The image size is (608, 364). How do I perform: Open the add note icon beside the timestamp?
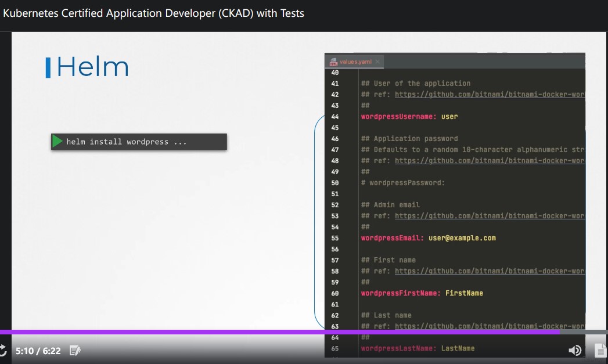pyautogui.click(x=75, y=351)
